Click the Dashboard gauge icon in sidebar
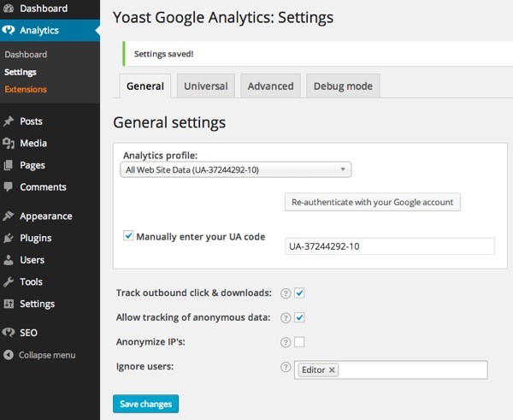 (x=9, y=9)
